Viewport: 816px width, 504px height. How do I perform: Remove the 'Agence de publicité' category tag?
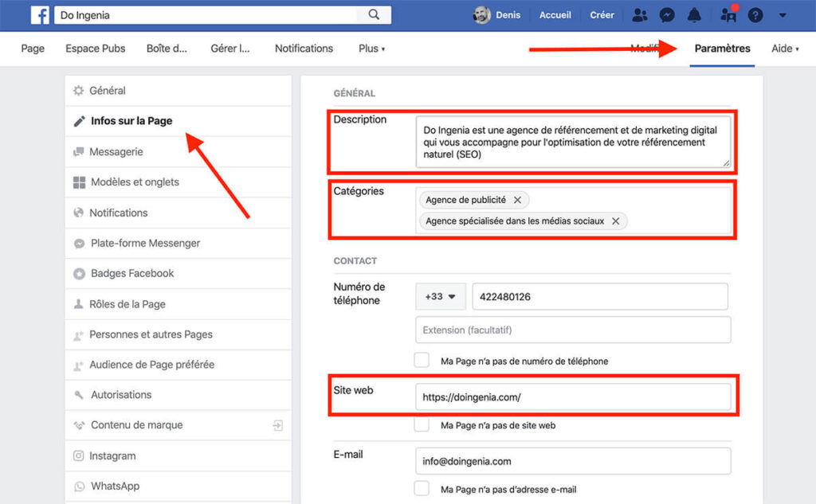519,200
